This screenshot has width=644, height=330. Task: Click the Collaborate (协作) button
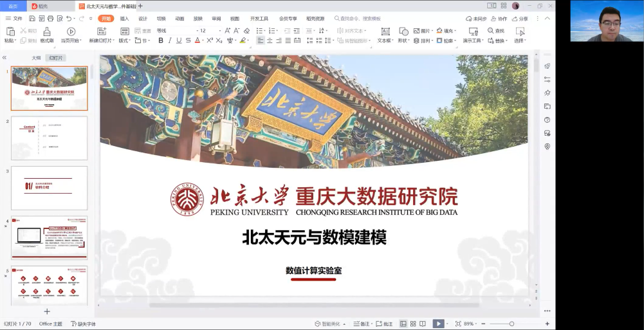[499, 19]
